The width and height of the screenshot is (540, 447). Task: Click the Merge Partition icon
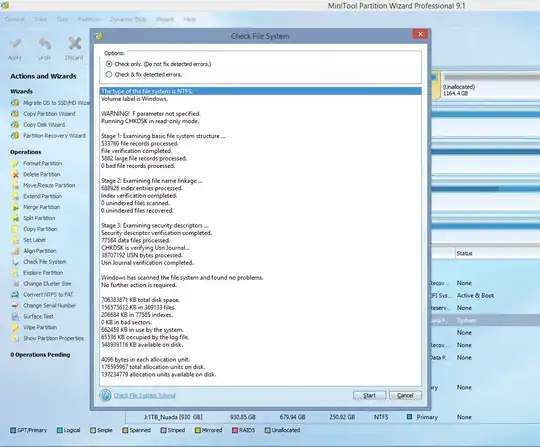click(x=15, y=207)
